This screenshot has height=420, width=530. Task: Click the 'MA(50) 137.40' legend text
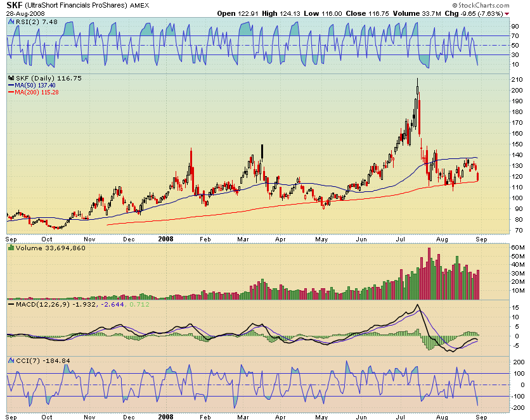35,86
